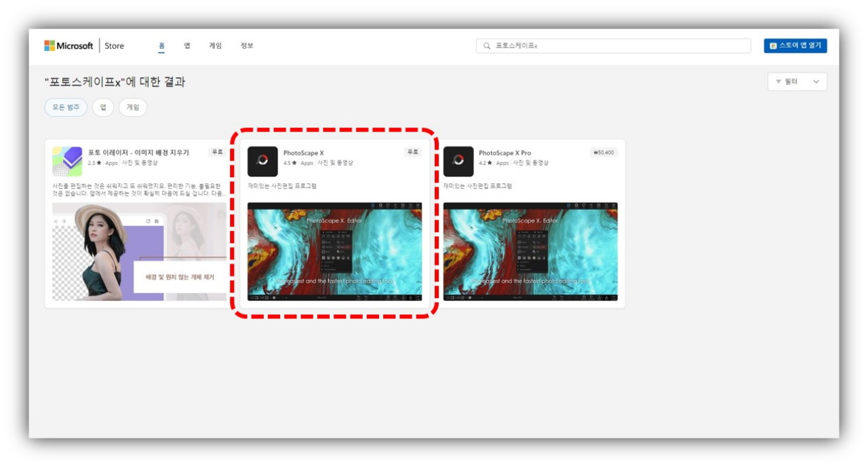Focus the search field with 포토스케이프x
Image resolution: width=868 pixels, height=467 pixels.
614,46
